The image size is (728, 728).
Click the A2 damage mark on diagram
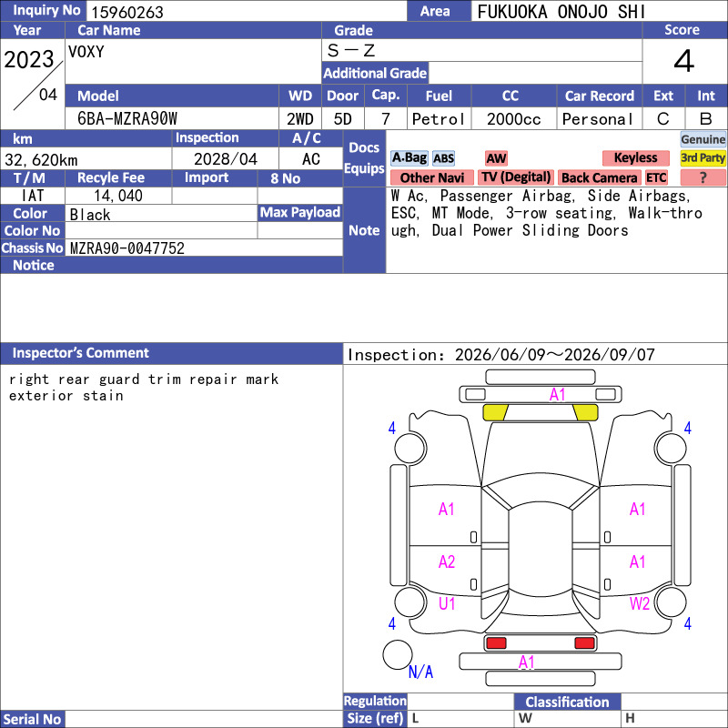pos(447,562)
